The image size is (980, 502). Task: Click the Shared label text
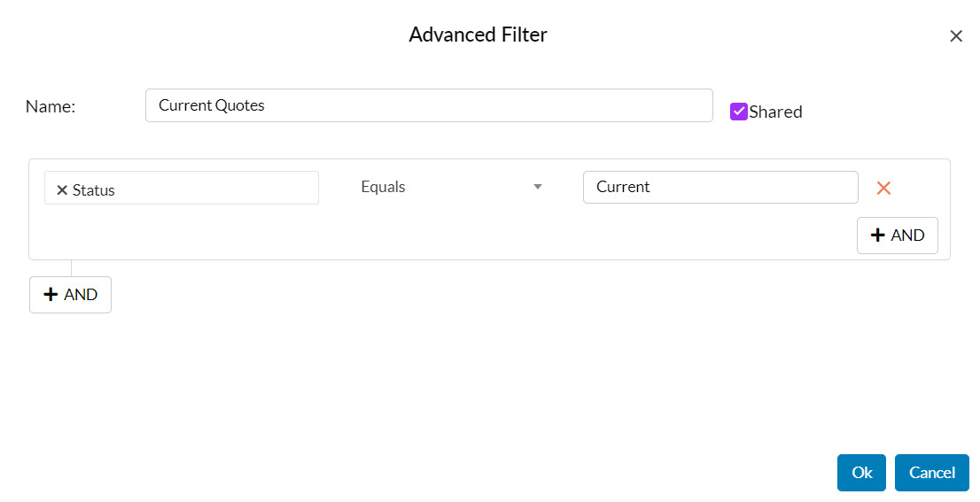775,112
